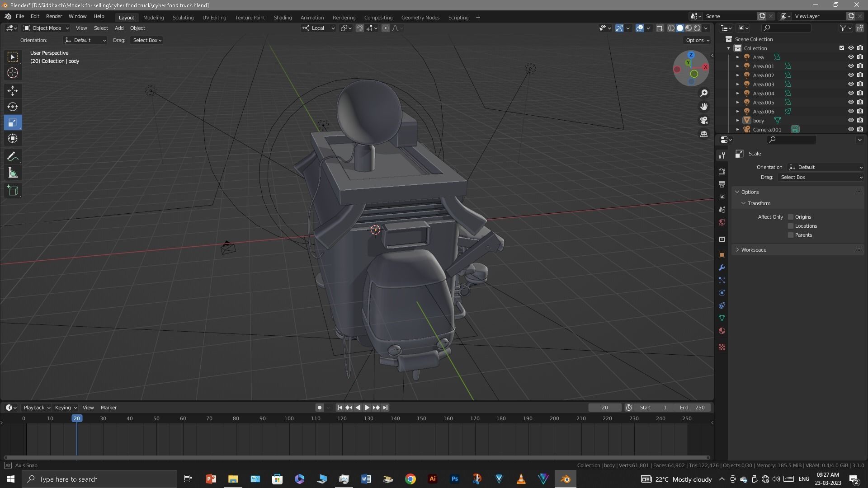868x488 pixels.
Task: Enable Affect Only Locations checkbox
Action: pyautogui.click(x=791, y=226)
